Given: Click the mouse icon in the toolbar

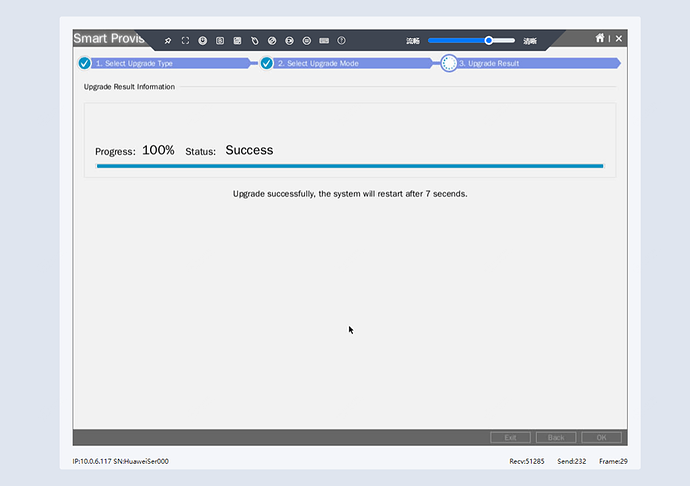Looking at the screenshot, I should tap(255, 41).
